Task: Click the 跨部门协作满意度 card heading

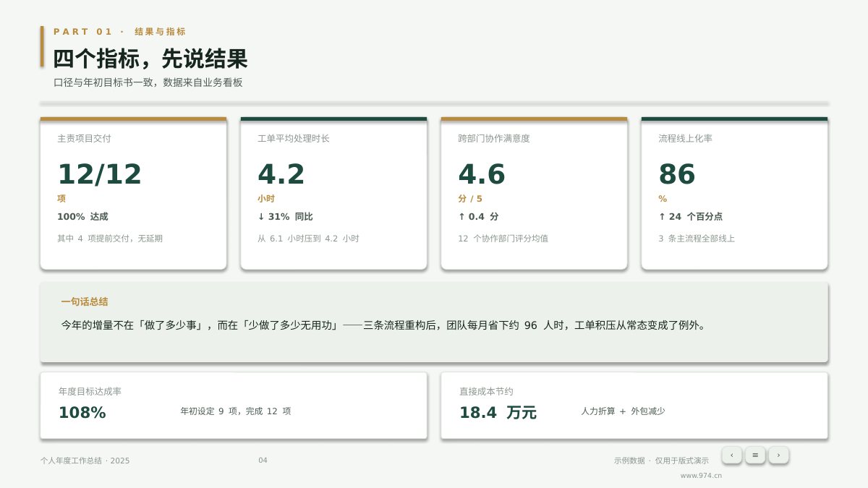Action: tap(494, 138)
